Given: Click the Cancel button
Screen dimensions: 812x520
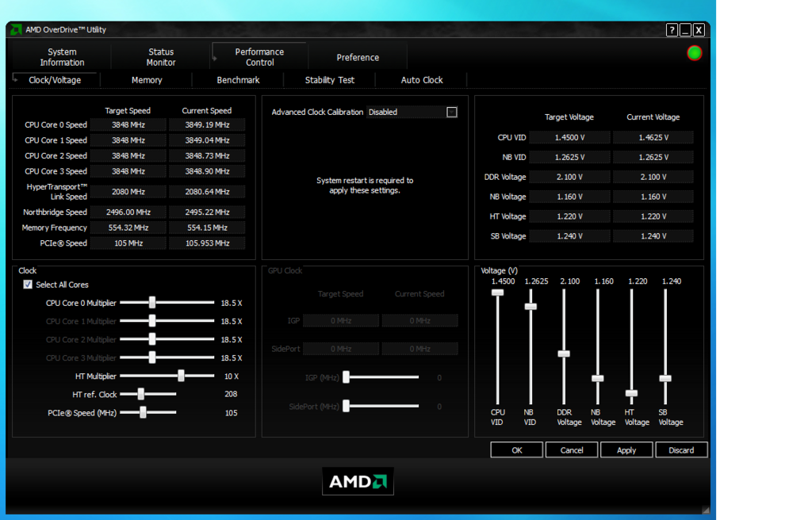Looking at the screenshot, I should point(572,450).
